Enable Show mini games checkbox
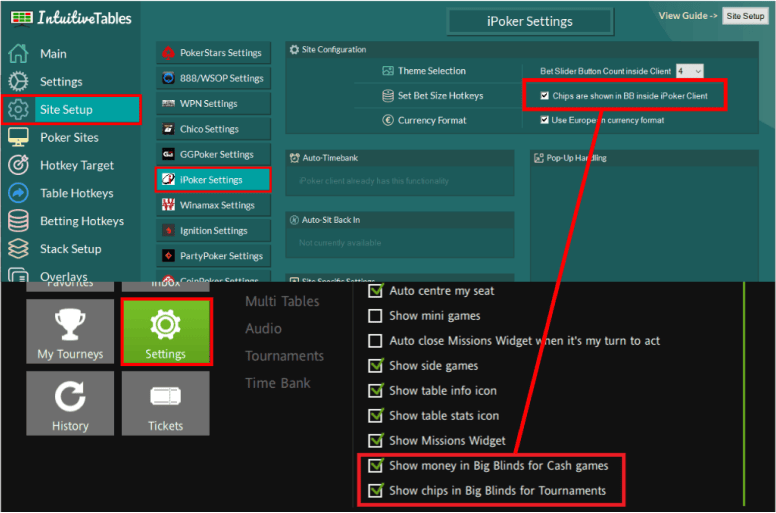The height and width of the screenshot is (513, 776). (375, 316)
